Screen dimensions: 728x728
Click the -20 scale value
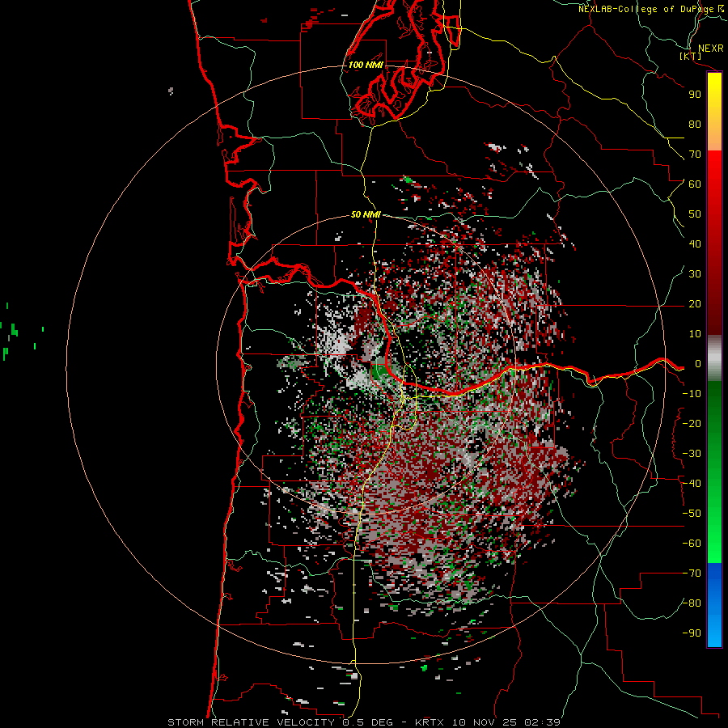coord(692,423)
